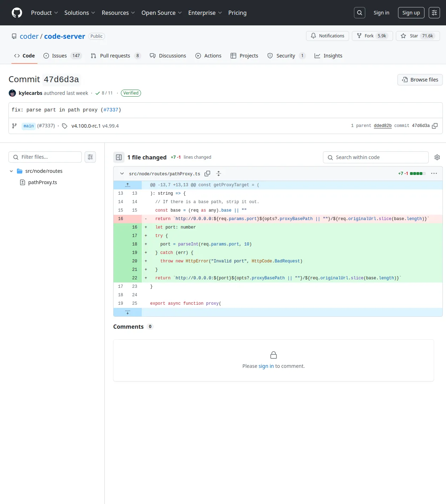
Task: Click the src/node/routes/pathProxy.ts file header path
Action: (164, 174)
